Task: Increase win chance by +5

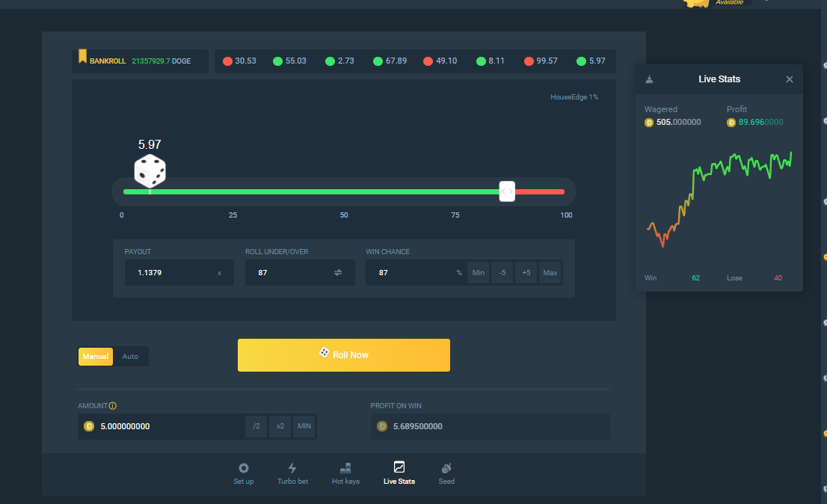Action: pos(526,273)
